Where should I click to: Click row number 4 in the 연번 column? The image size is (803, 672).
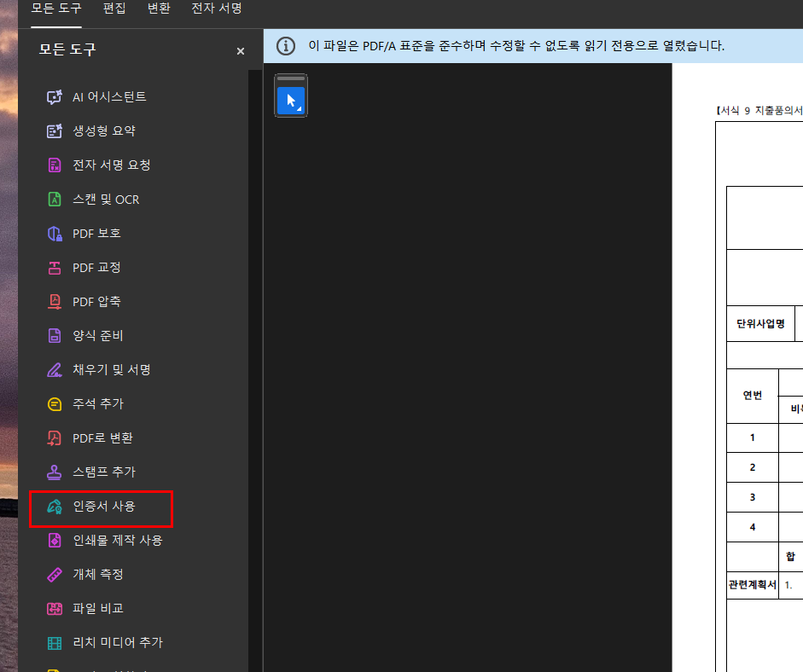(753, 527)
